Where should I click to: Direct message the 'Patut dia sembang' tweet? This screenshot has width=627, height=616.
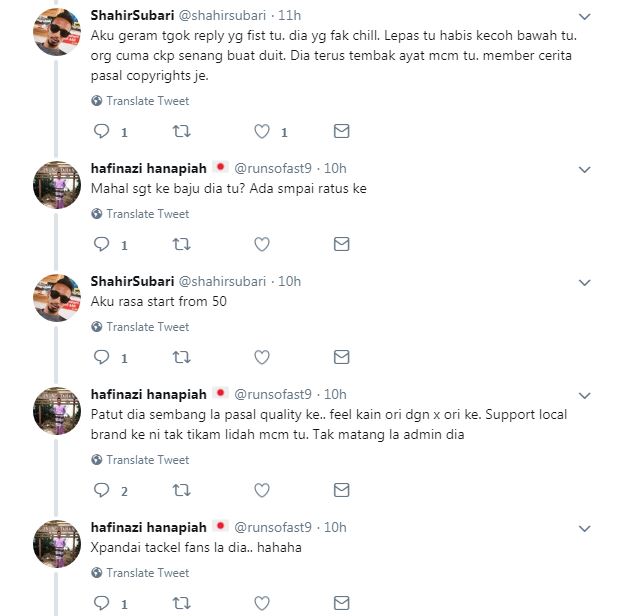pyautogui.click(x=341, y=490)
